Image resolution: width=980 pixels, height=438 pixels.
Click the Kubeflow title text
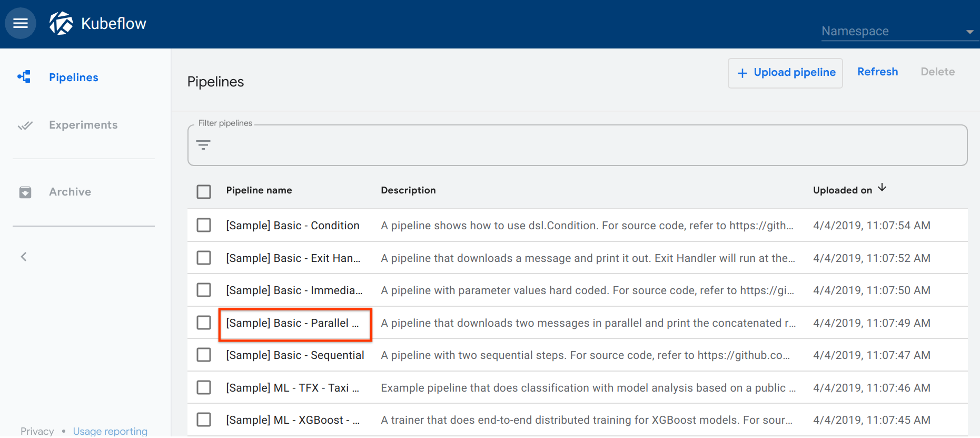(114, 24)
